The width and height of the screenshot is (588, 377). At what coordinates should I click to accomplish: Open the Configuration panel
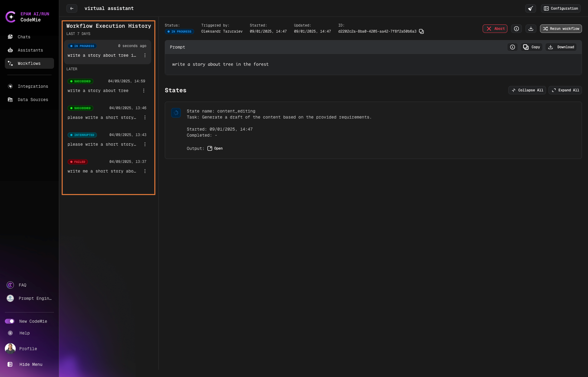click(561, 8)
